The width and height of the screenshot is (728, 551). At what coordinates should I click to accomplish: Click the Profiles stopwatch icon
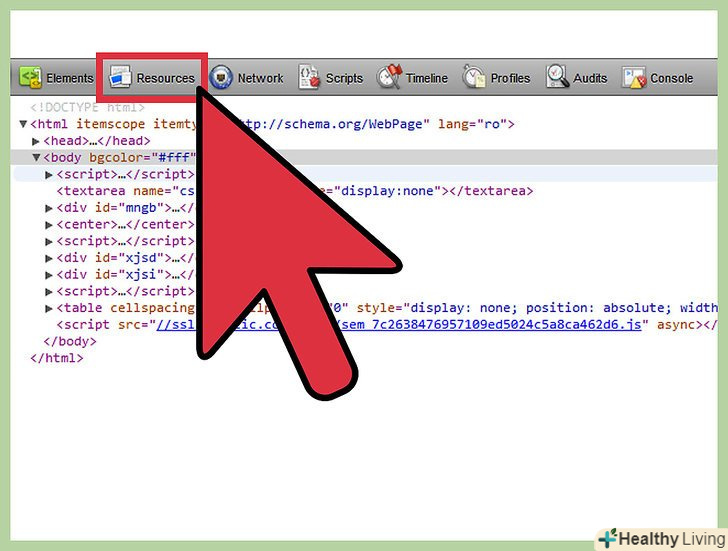[474, 77]
